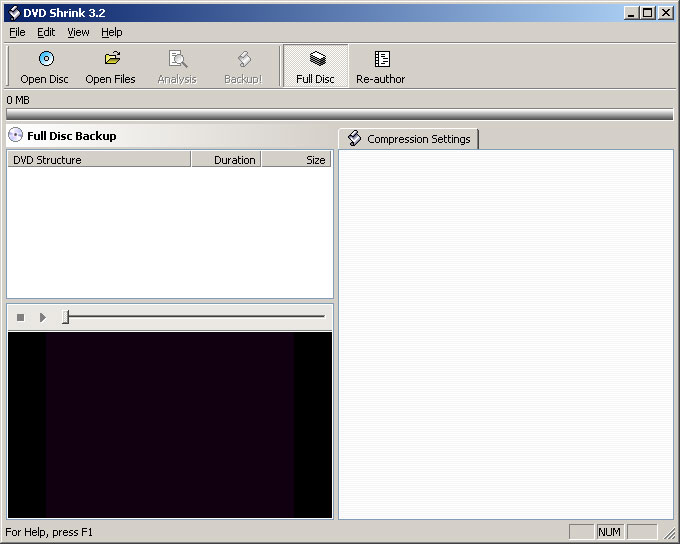Switch to Re-author mode
Screen dimensions: 680x544
(x=381, y=59)
